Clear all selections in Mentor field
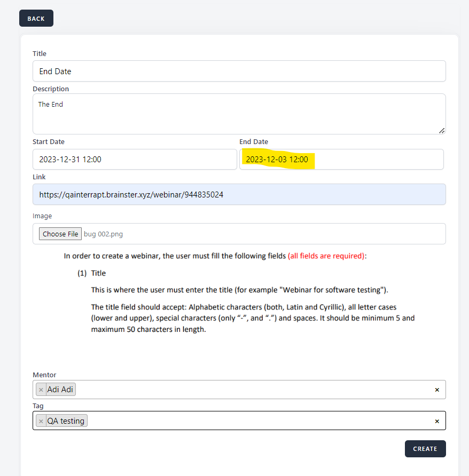Screen dimensions: 469x476 tap(436, 390)
